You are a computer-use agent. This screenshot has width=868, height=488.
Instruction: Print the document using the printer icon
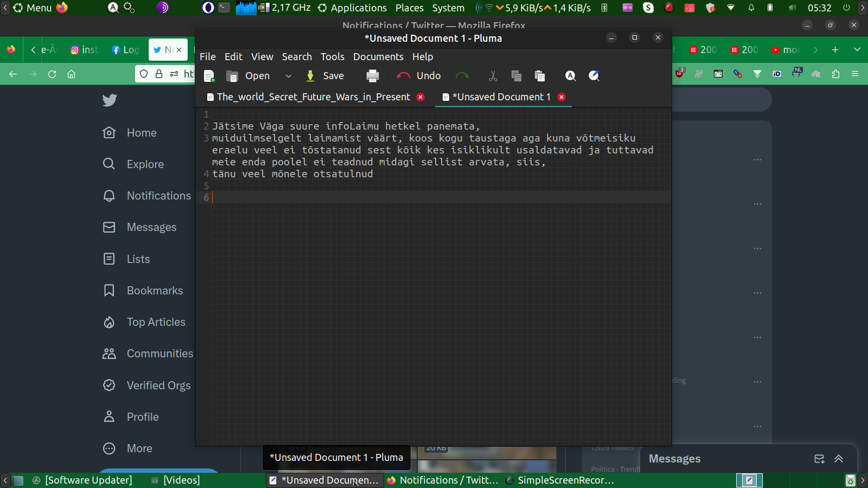pos(373,76)
